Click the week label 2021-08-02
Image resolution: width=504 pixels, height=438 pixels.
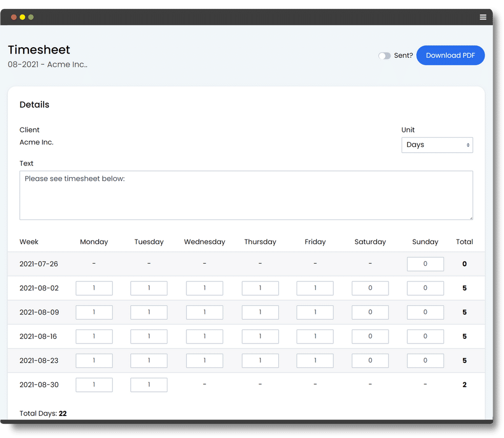point(39,288)
